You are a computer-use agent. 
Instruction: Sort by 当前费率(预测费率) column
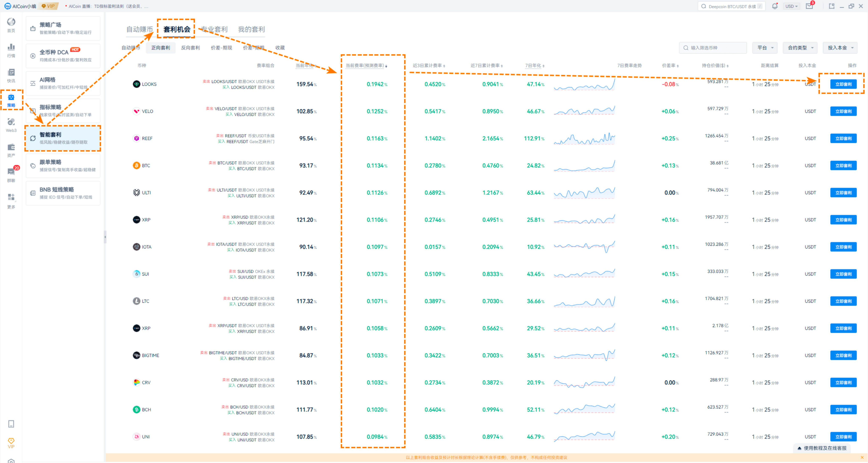pyautogui.click(x=366, y=66)
